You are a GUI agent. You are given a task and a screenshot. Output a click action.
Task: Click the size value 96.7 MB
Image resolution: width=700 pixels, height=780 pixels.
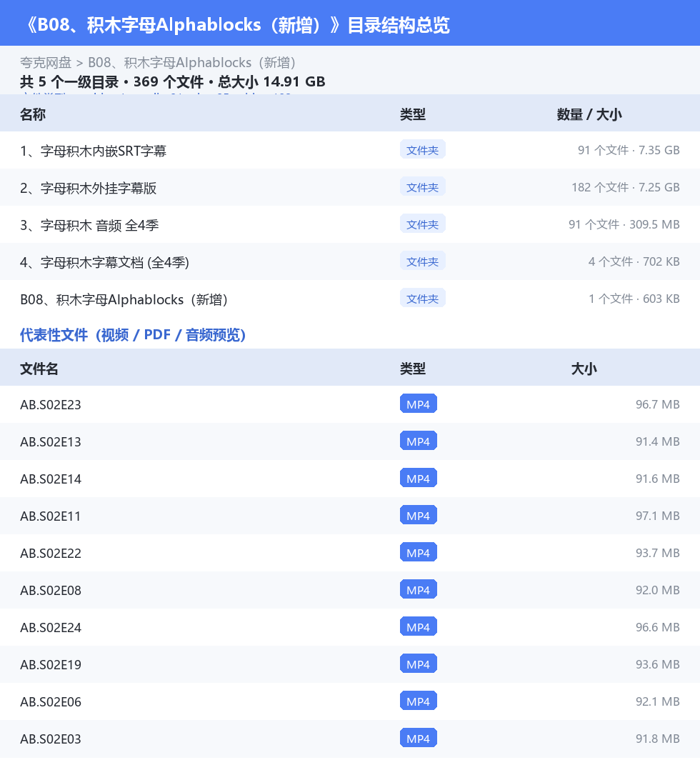coord(657,404)
